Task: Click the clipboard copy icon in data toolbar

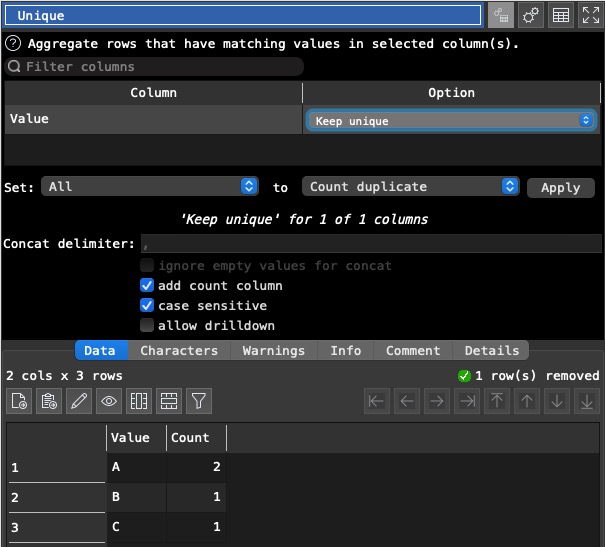Action: click(49, 401)
